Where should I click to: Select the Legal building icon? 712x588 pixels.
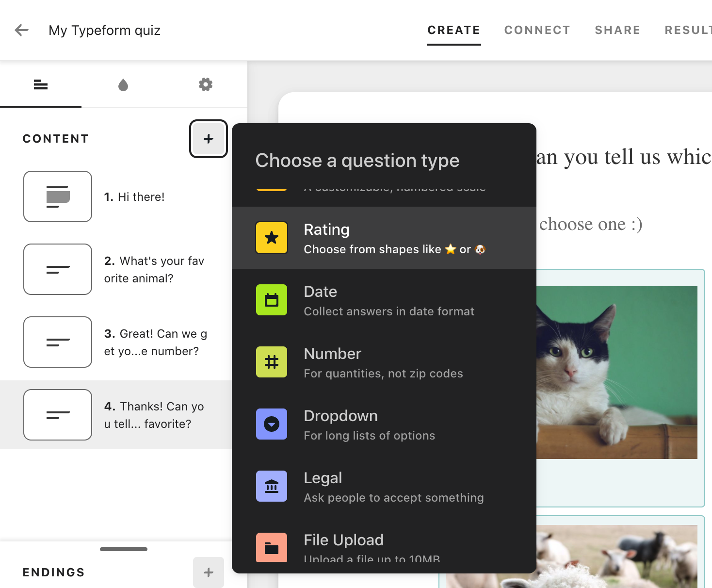coord(272,486)
